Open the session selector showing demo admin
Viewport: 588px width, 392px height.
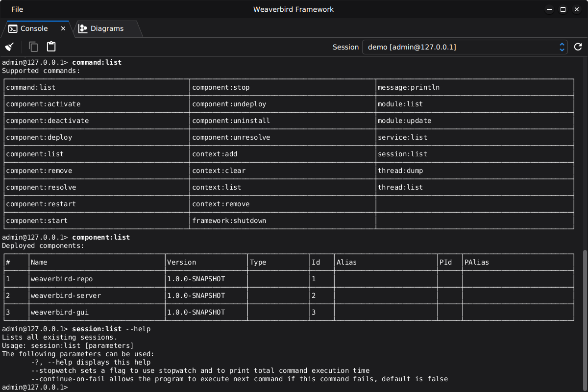tap(461, 47)
